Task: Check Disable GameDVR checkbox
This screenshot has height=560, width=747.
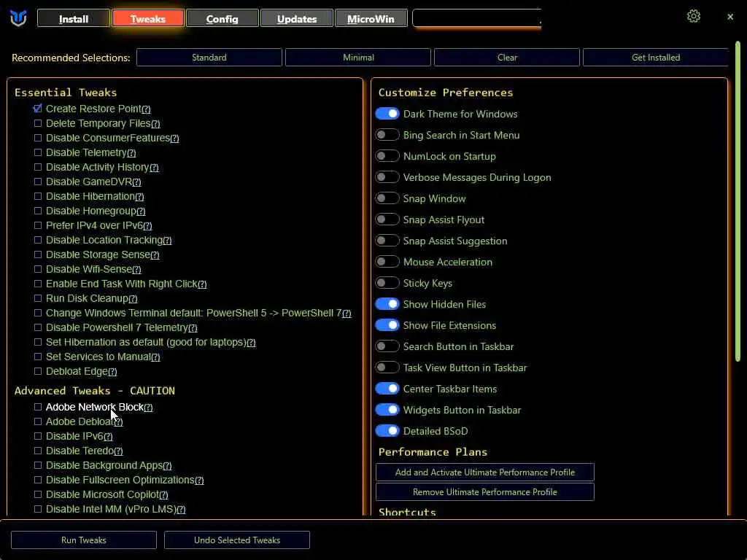Action: pos(38,182)
